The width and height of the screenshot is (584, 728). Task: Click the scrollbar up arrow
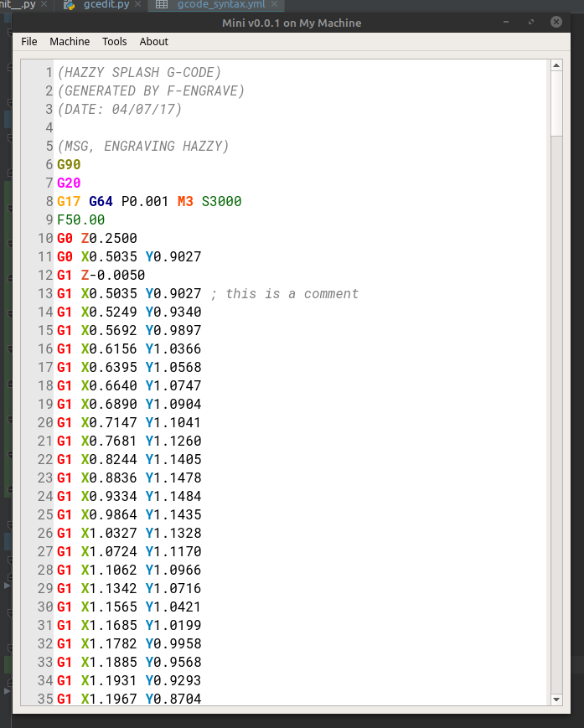pyautogui.click(x=556, y=65)
